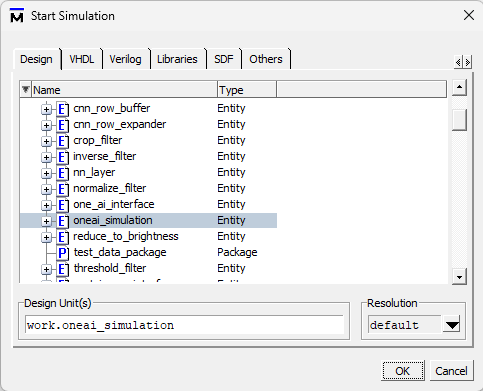Select the one_ai_interface row name

114,204
